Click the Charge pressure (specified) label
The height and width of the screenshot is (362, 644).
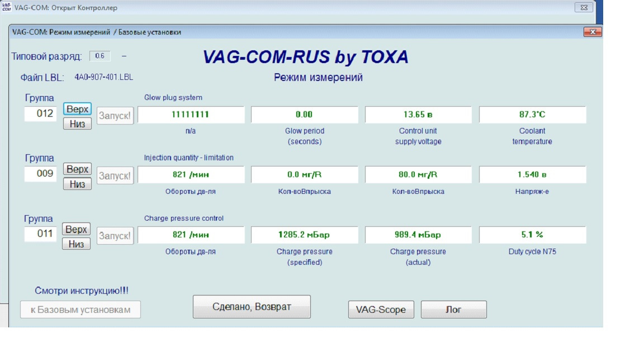point(304,257)
